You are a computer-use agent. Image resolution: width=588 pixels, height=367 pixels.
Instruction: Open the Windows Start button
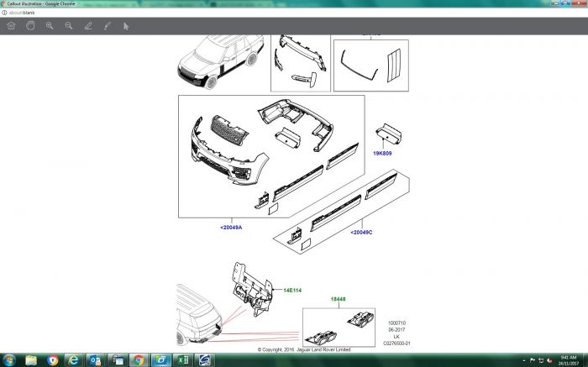pyautogui.click(x=8, y=360)
